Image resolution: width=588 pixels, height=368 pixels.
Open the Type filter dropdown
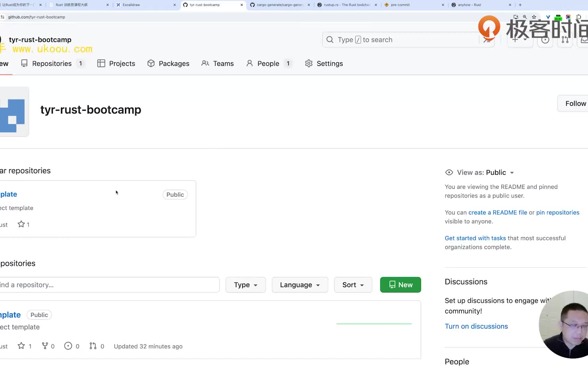[245, 285]
